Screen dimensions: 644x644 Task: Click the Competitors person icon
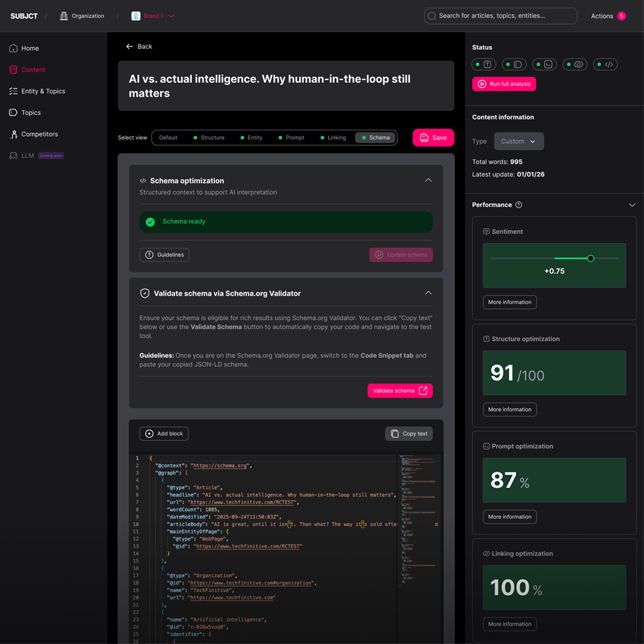point(13,134)
